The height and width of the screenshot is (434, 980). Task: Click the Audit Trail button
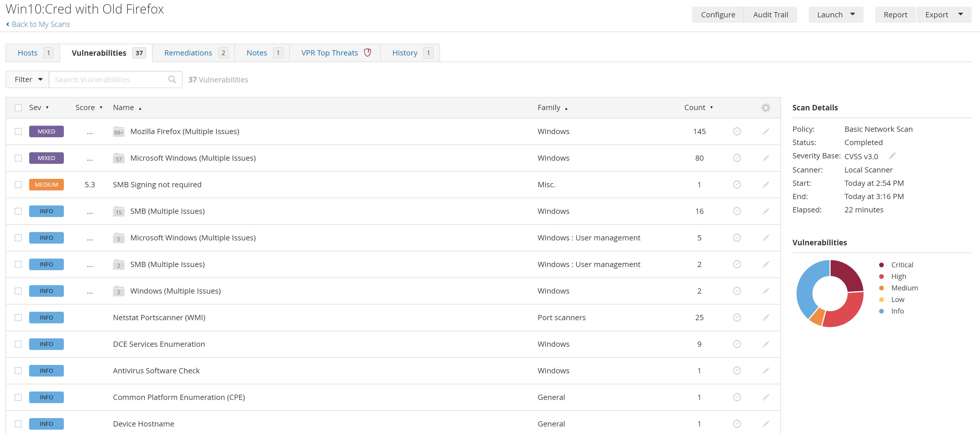770,15
